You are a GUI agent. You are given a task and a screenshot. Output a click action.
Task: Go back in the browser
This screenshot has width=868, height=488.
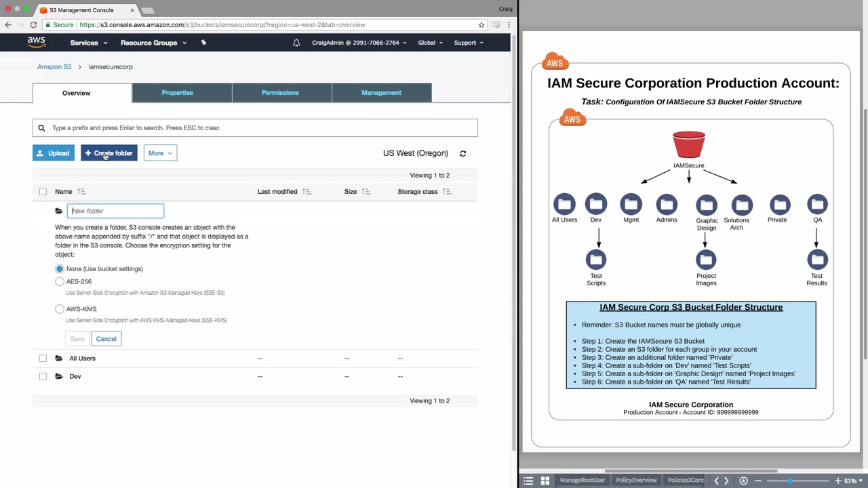point(8,24)
